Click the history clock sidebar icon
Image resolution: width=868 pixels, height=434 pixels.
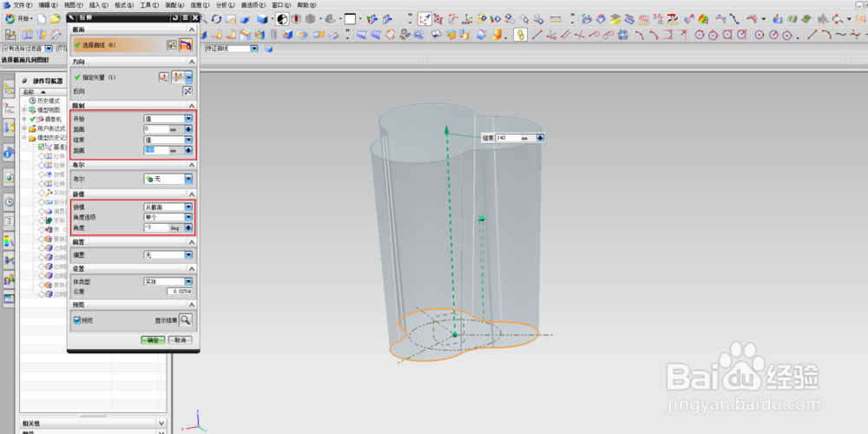pyautogui.click(x=9, y=201)
